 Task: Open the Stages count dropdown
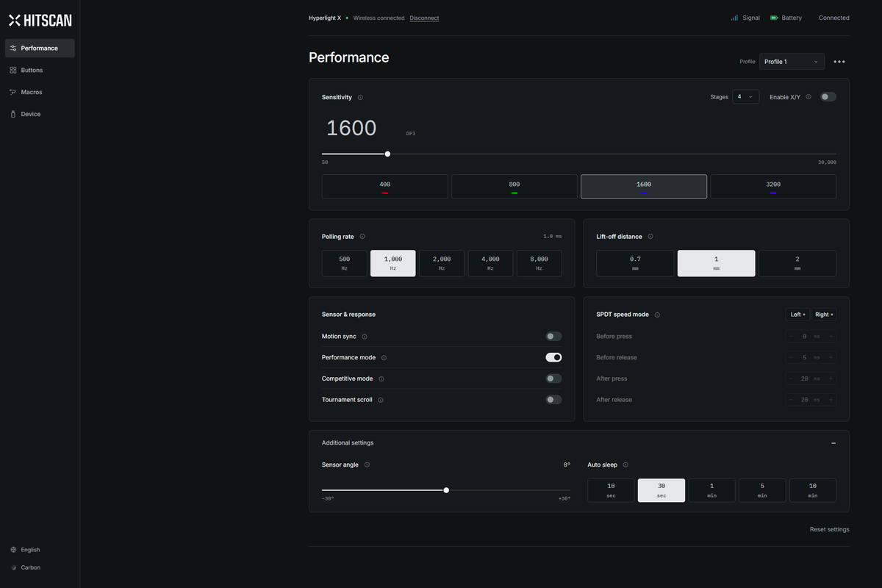coord(745,97)
